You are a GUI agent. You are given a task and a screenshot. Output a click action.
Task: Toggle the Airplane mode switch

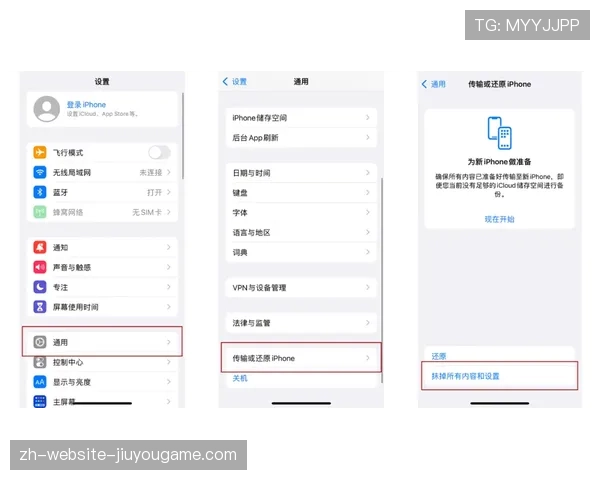click(x=160, y=152)
